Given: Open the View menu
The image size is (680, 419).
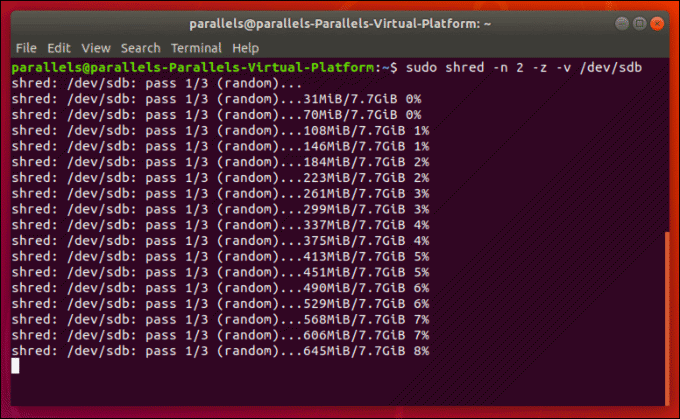Looking at the screenshot, I should [96, 48].
